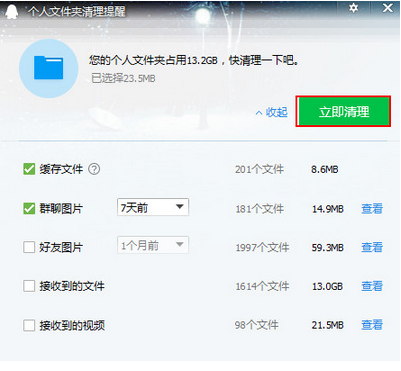Click the 21.5MB size value
The height and width of the screenshot is (371, 401).
[328, 325]
